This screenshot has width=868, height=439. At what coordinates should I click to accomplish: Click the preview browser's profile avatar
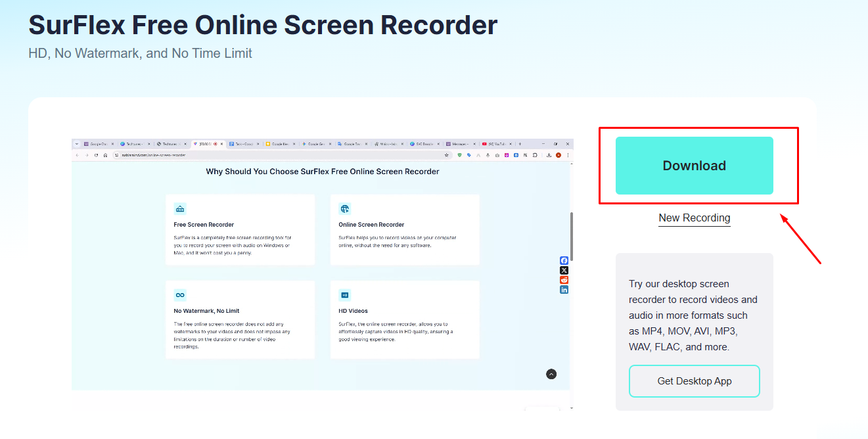(x=559, y=155)
